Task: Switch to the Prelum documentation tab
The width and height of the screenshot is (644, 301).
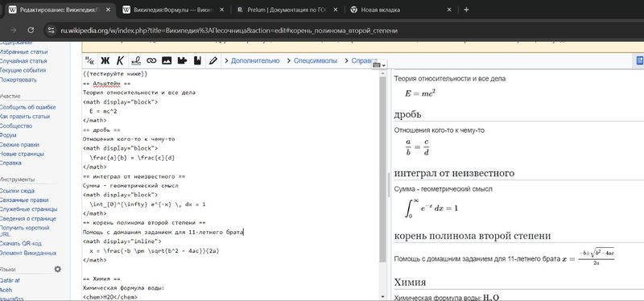Action: [287, 10]
